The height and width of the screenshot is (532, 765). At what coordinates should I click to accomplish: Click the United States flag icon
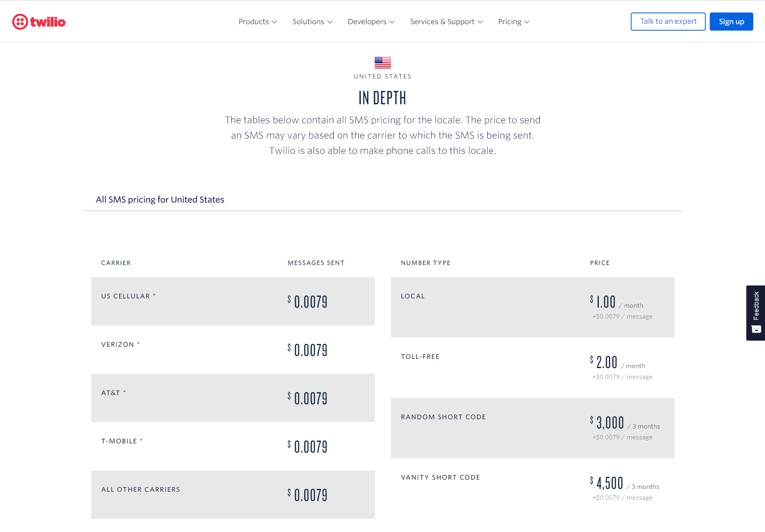(382, 62)
